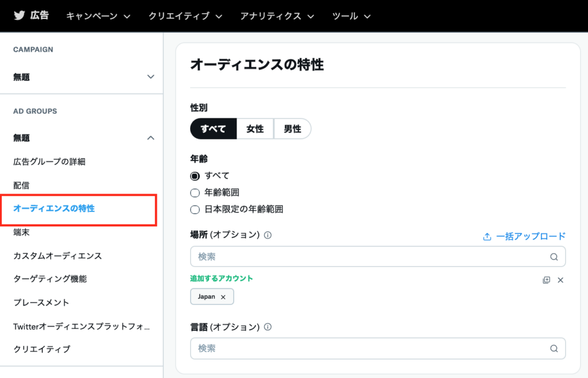Select the すべて age radio button

pyautogui.click(x=195, y=176)
